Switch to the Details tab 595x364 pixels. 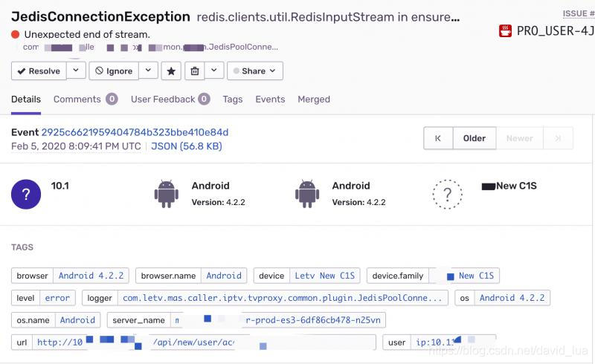[26, 100]
